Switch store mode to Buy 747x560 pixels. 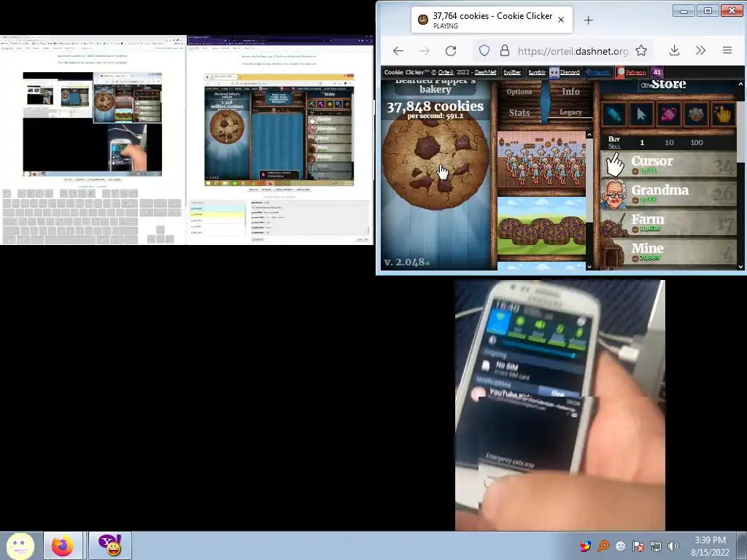(614, 139)
